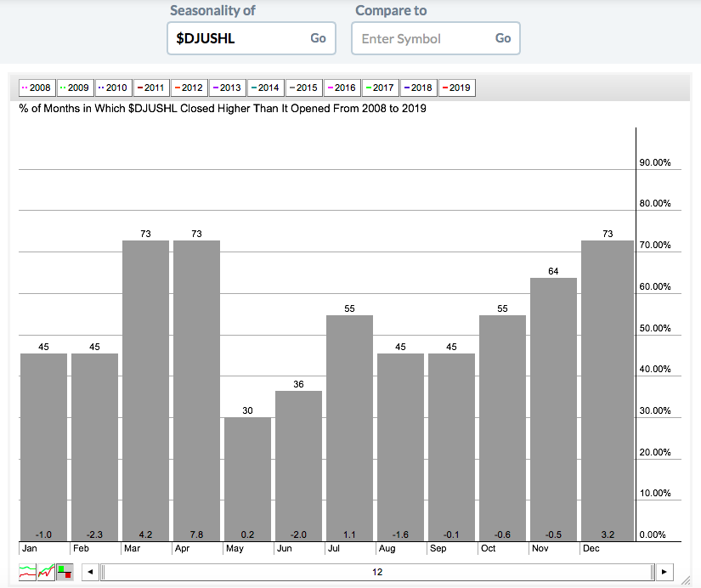
Task: Click the range slider bar labeled 12
Action: click(377, 572)
